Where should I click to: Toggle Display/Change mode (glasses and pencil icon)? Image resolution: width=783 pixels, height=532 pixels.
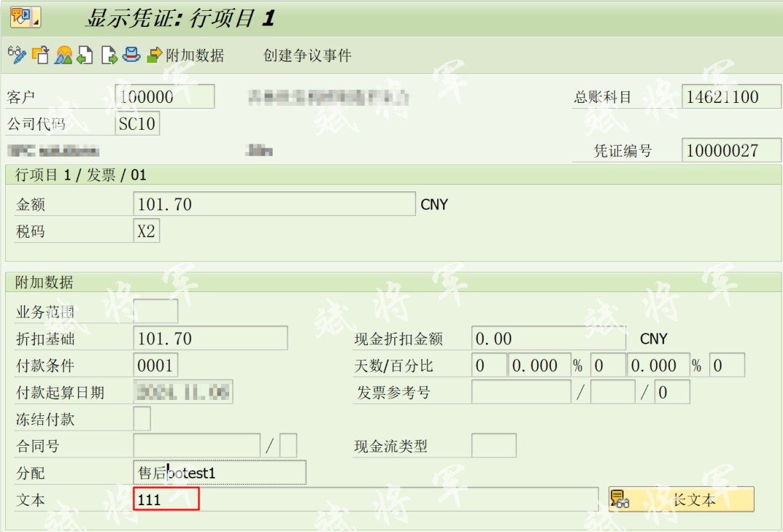pyautogui.click(x=17, y=54)
